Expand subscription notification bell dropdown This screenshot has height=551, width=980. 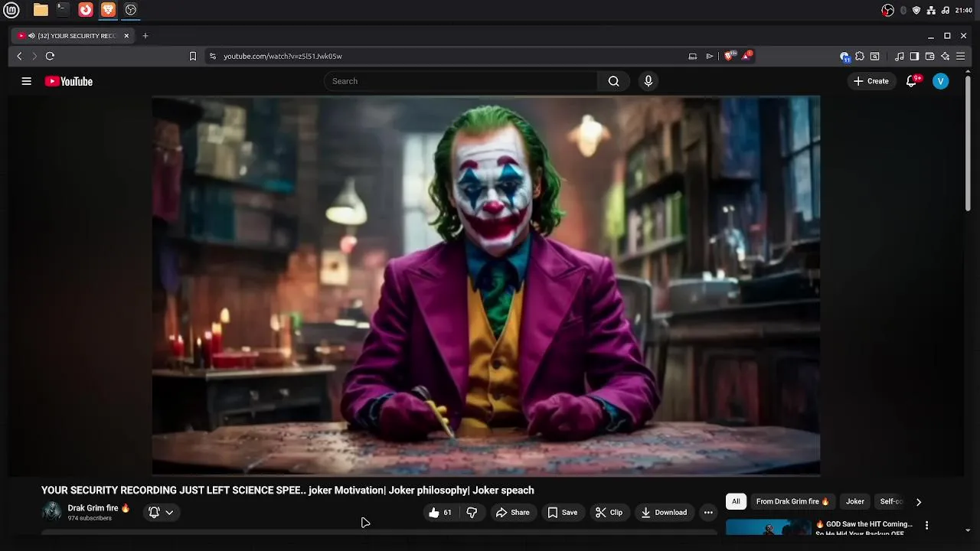(x=161, y=513)
